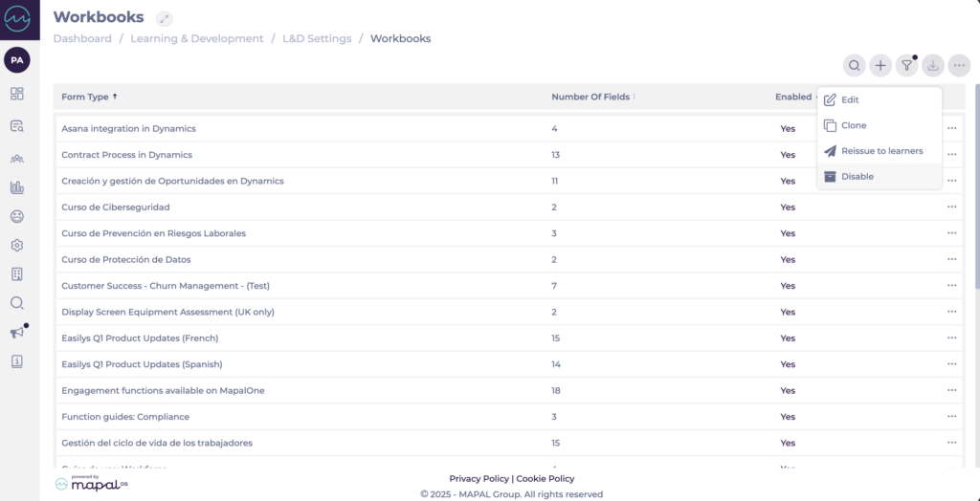Open the bar chart reports sidebar icon
Viewport: 980px width, 501px height.
point(17,187)
